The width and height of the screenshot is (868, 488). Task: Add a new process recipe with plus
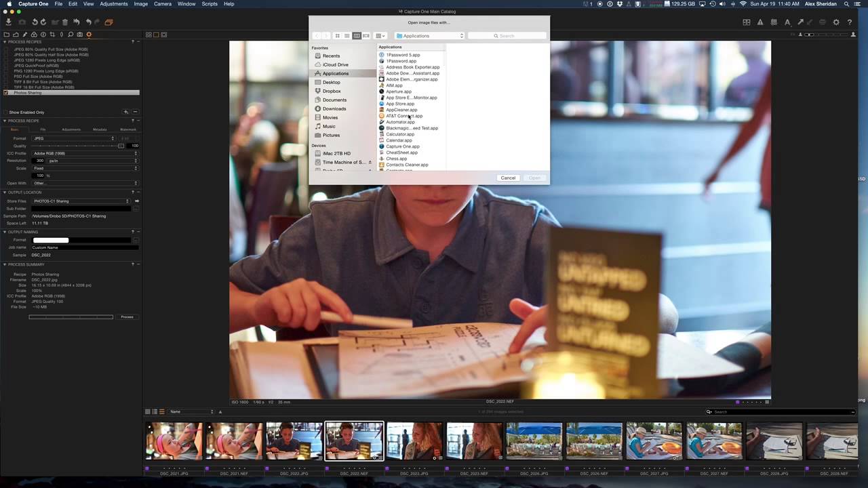click(x=125, y=112)
